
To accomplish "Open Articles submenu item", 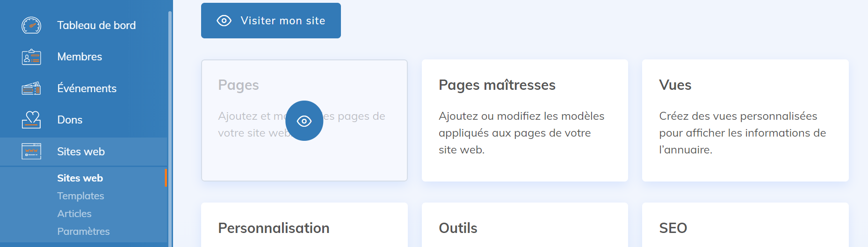I will (74, 214).
